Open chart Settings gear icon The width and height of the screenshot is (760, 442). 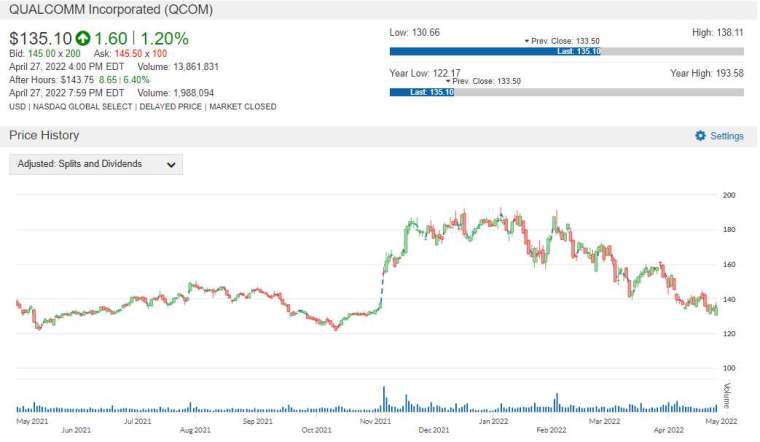tap(700, 136)
